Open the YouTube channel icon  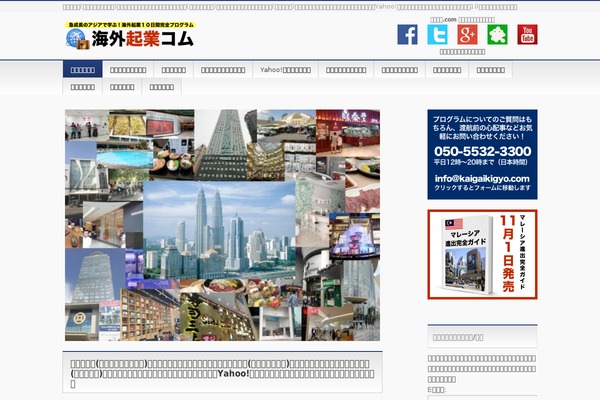coord(527,34)
